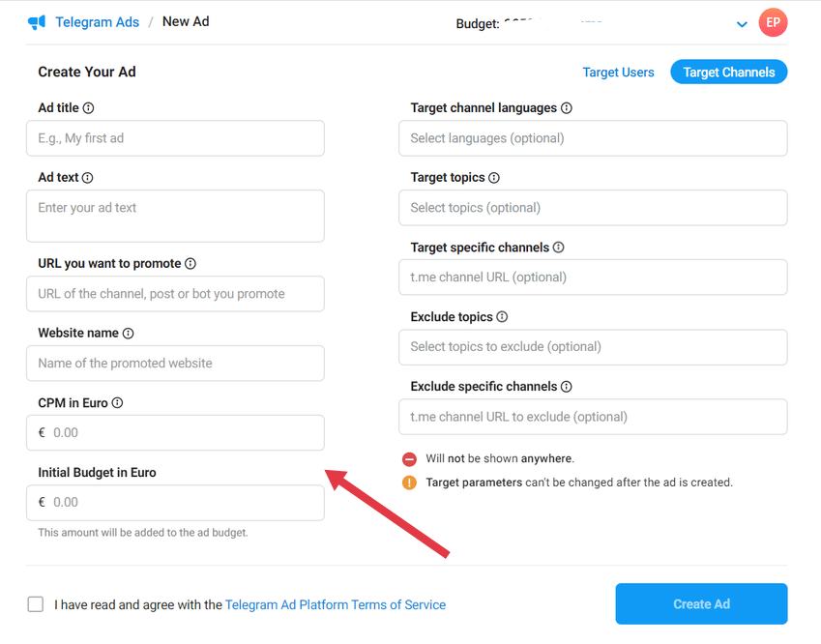Click the Telegram Ads megaphone logo
The width and height of the screenshot is (821, 644).
pyautogui.click(x=37, y=22)
